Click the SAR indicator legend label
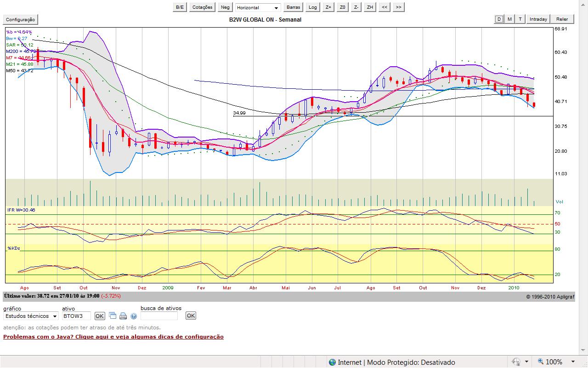Image resolution: width=588 pixels, height=368 pixels. click(19, 45)
